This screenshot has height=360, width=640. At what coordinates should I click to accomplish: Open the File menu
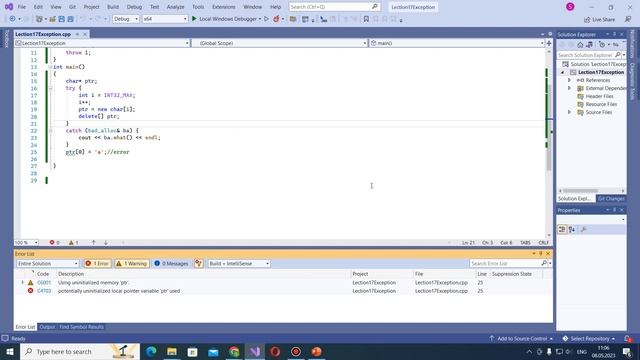tap(22, 7)
